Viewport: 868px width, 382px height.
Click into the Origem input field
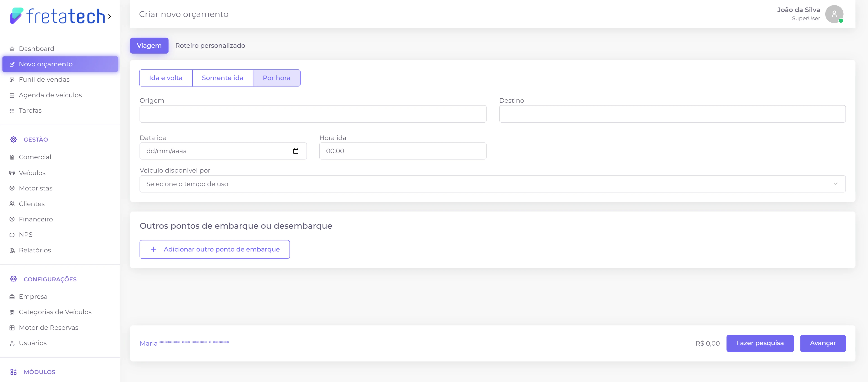click(x=313, y=114)
